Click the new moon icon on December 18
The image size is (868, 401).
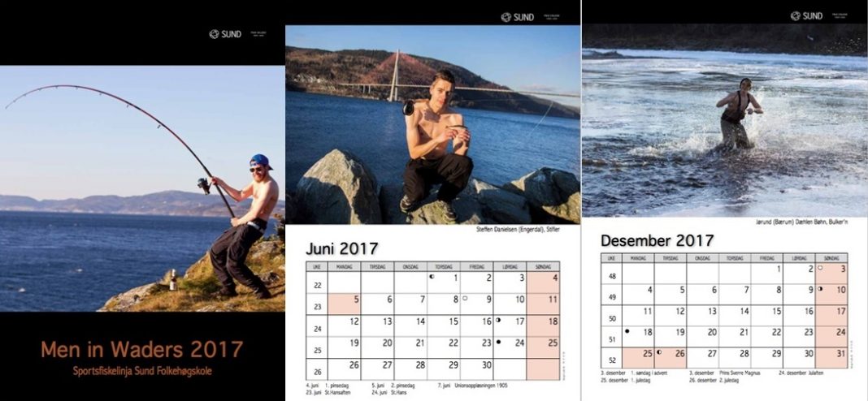point(627,330)
